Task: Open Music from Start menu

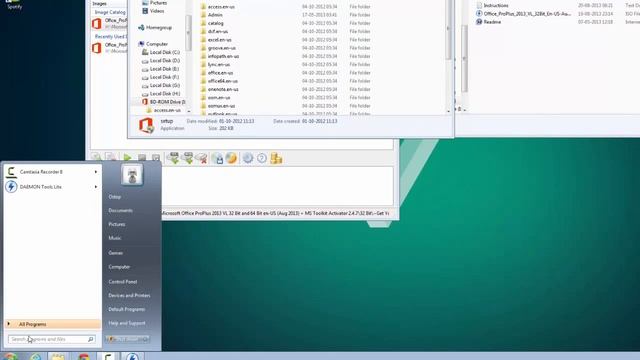Action: tap(115, 238)
